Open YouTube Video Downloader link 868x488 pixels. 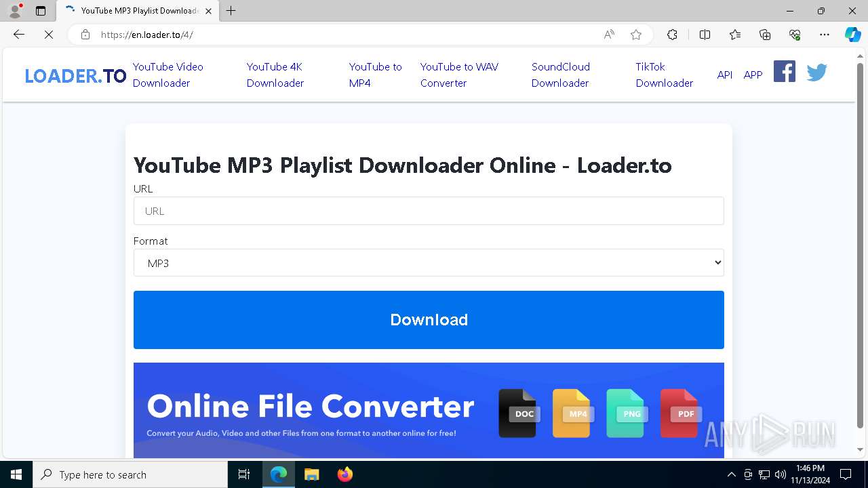[x=167, y=75]
